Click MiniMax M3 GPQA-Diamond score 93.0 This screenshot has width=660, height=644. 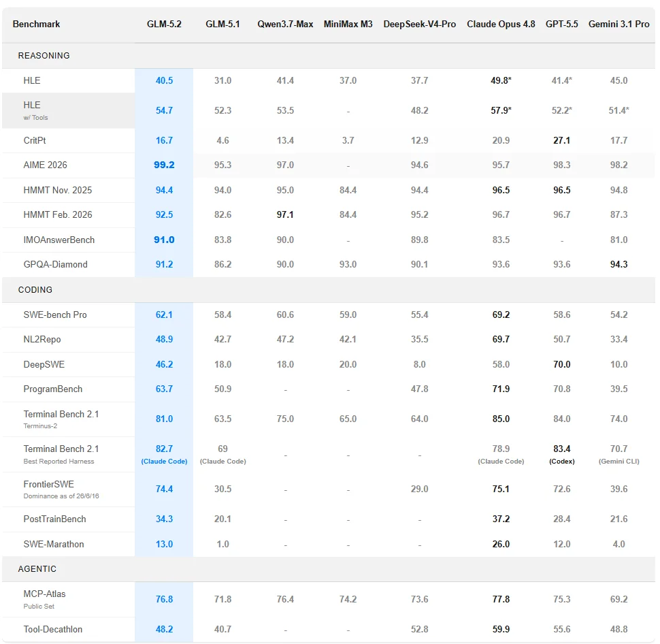(x=348, y=265)
